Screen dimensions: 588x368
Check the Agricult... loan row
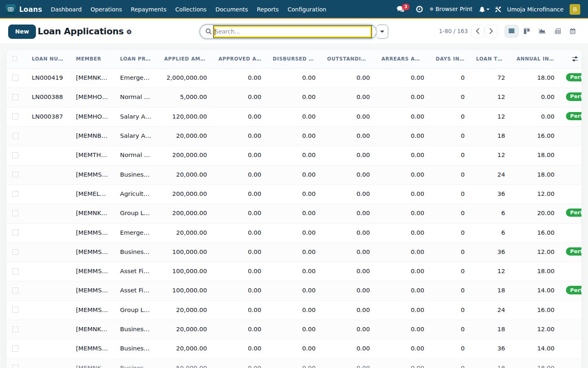(x=15, y=194)
